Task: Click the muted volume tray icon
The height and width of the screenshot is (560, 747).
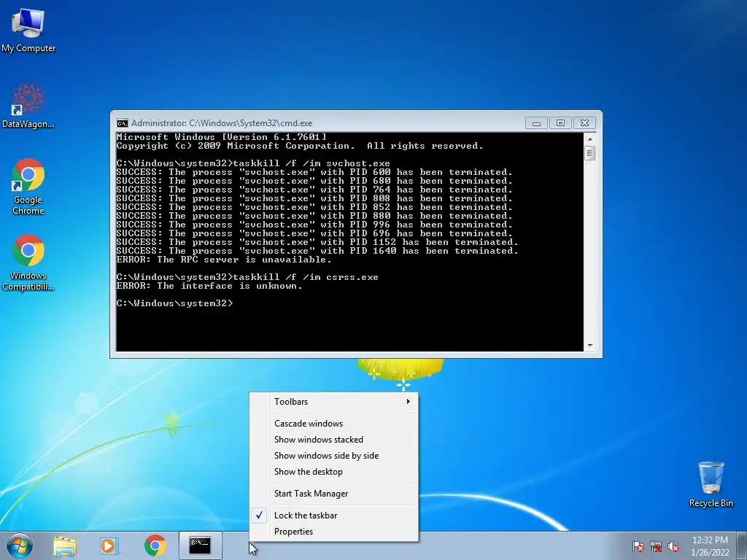Action: (x=673, y=546)
